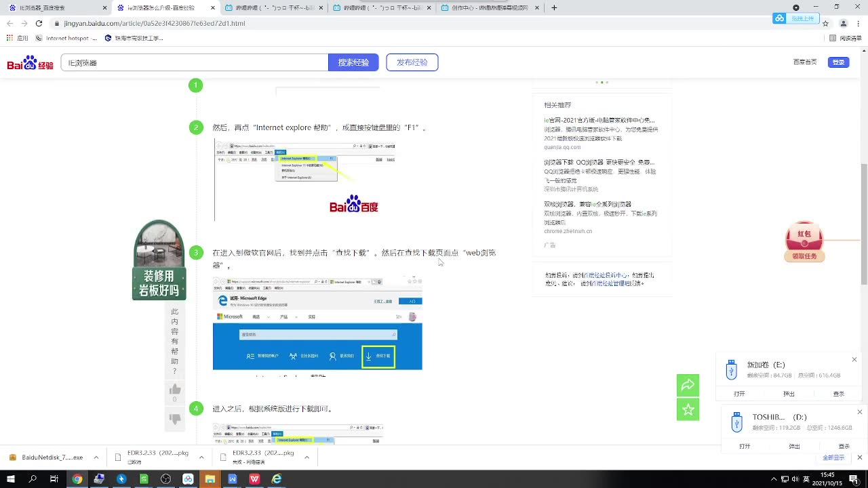Click the Baidu Jingyan logo
Screen dimensions: 868x488
point(31,63)
